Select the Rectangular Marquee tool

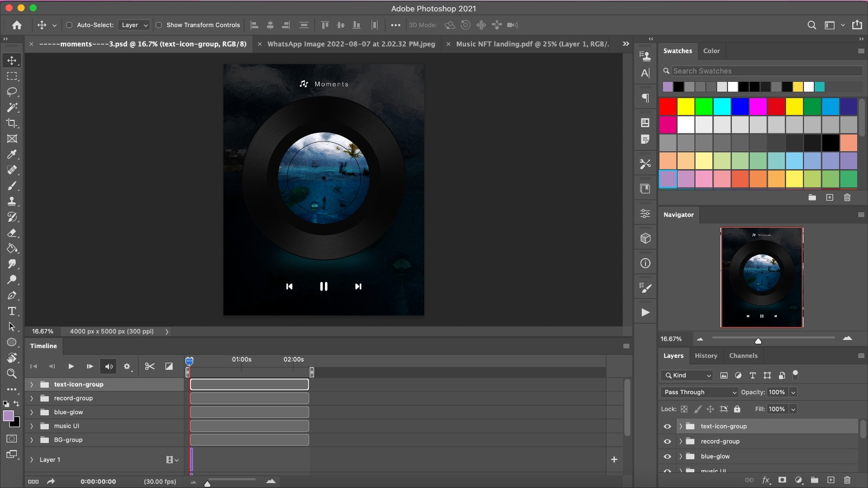click(x=12, y=76)
